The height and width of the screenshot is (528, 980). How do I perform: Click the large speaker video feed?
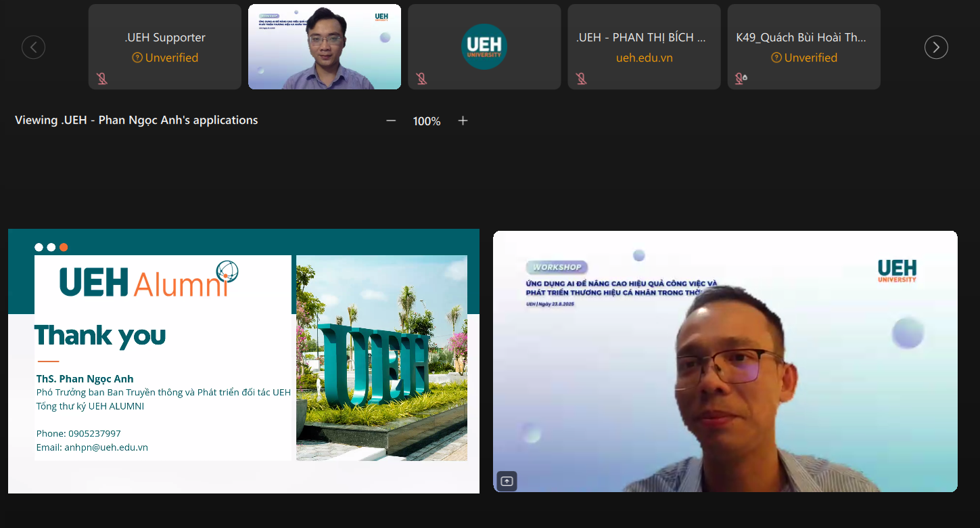[x=725, y=361]
